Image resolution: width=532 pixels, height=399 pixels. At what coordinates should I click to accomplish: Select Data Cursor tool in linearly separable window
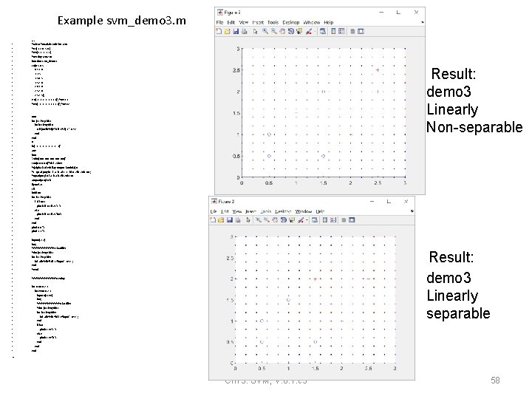click(292, 220)
